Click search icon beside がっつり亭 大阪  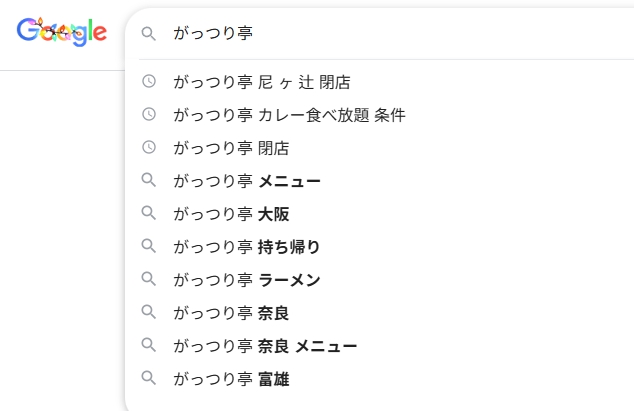[149, 213]
